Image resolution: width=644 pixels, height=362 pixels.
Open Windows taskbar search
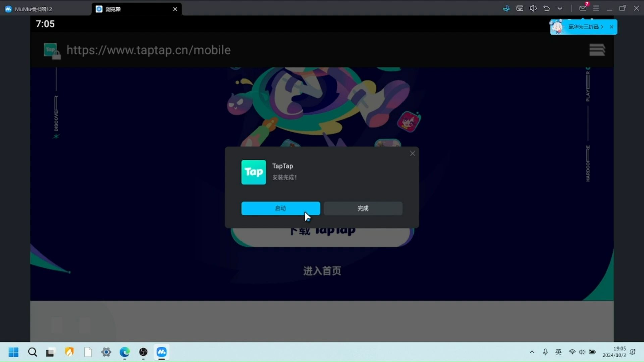[x=32, y=352]
